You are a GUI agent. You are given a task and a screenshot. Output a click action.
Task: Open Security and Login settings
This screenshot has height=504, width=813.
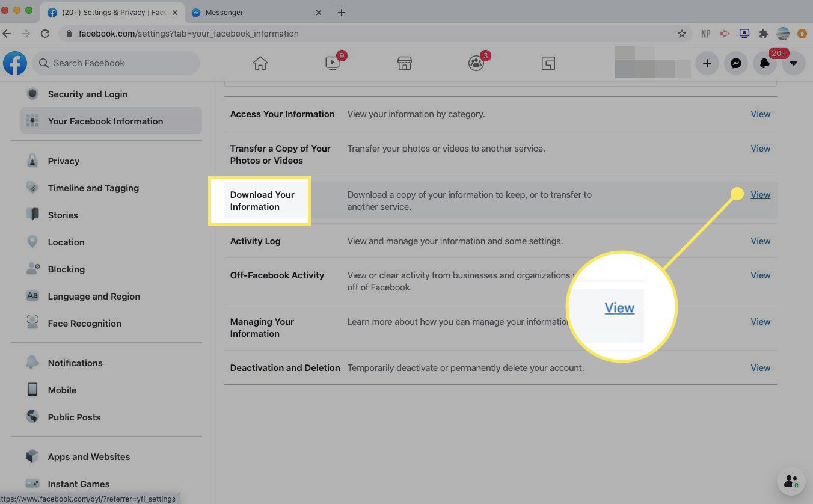coord(88,94)
